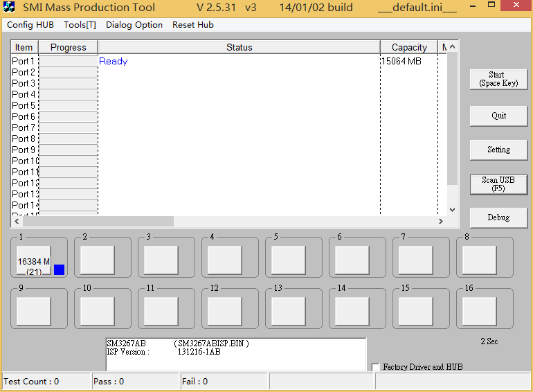
Task: Select empty port slot 2
Action: pos(97,260)
